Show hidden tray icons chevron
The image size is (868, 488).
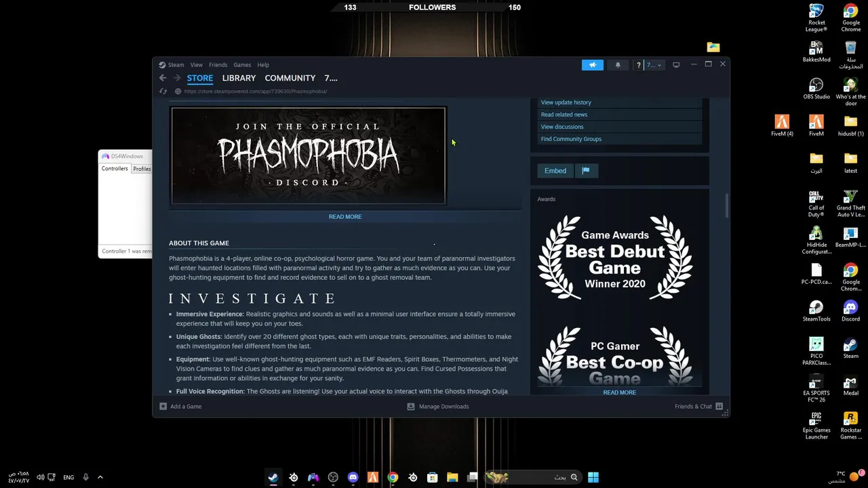100,477
